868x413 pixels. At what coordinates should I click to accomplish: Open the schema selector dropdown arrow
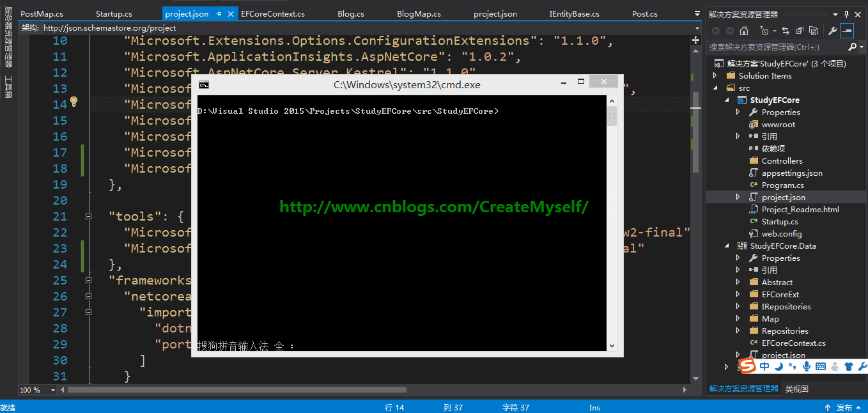click(x=697, y=28)
